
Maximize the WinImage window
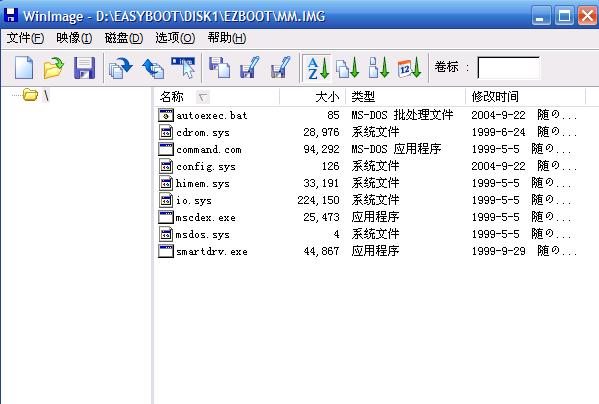tap(564, 16)
